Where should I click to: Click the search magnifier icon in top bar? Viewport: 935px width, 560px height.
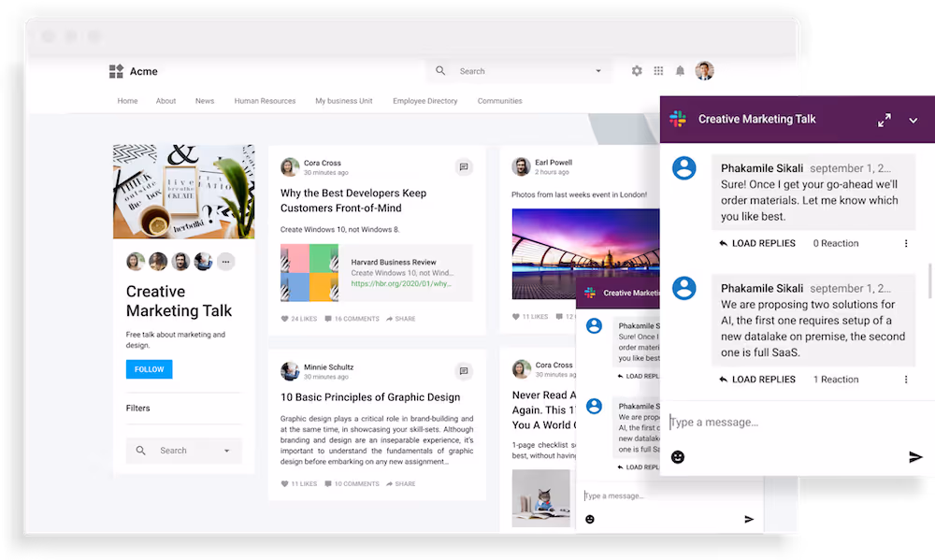(x=440, y=70)
